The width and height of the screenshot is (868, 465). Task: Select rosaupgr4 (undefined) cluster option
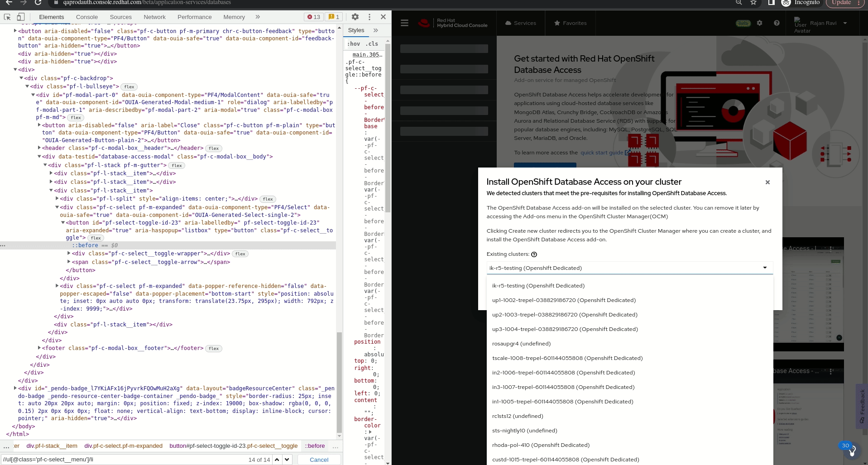click(x=630, y=344)
